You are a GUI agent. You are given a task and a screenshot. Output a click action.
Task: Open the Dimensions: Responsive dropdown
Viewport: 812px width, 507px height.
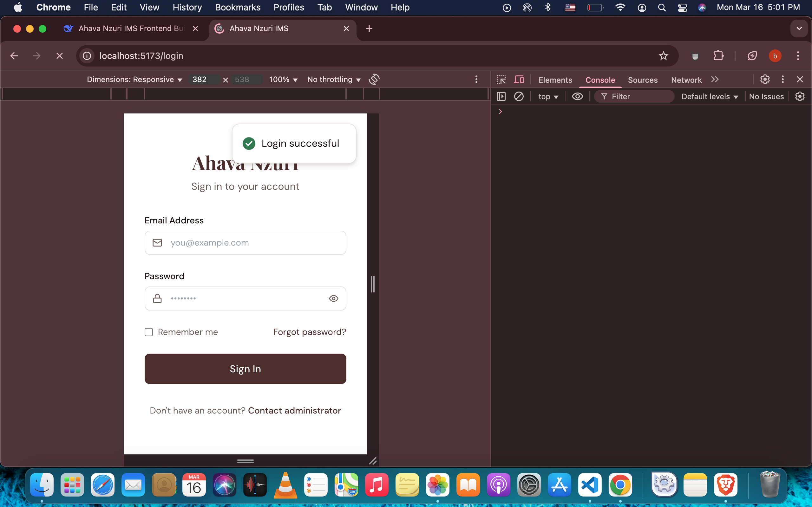[x=134, y=80]
